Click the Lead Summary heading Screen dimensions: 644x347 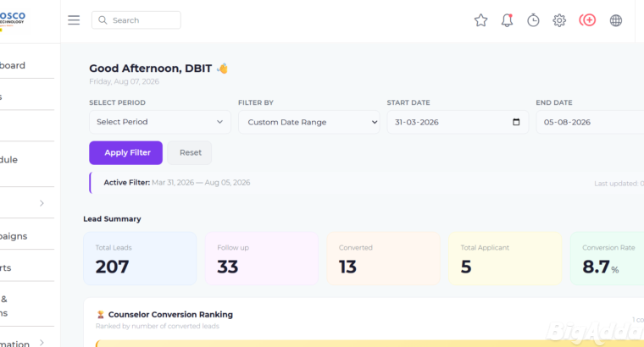pos(112,219)
